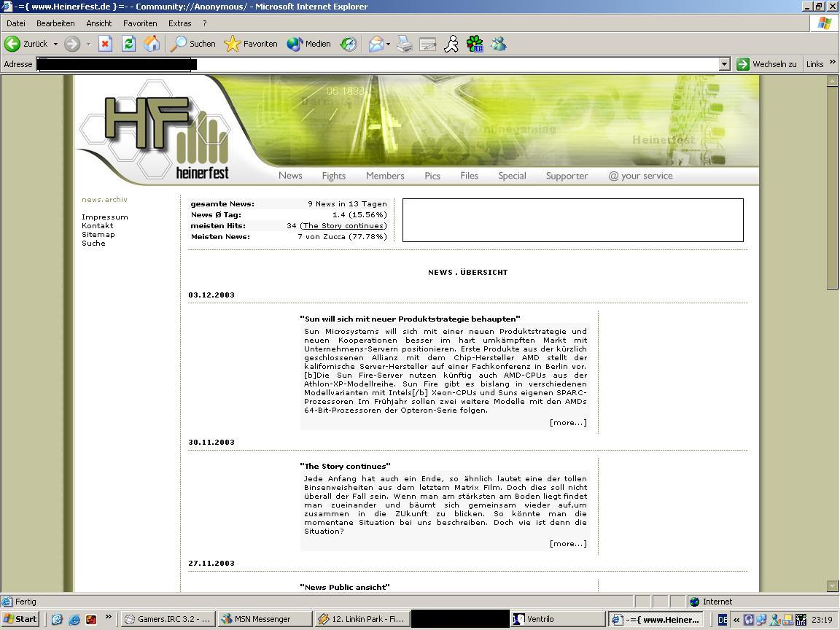The width and height of the screenshot is (840, 630).
Task: Open the Suchen search pane
Action: point(192,44)
